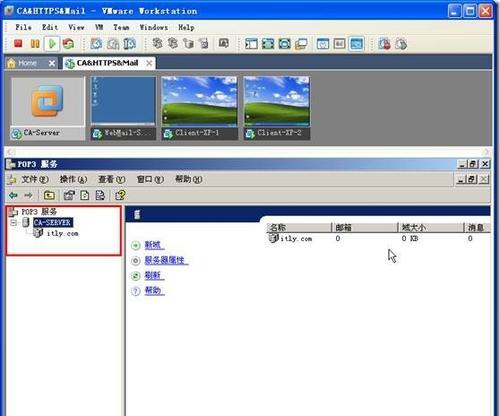
Task: Switch to the Home tab
Action: [27, 63]
